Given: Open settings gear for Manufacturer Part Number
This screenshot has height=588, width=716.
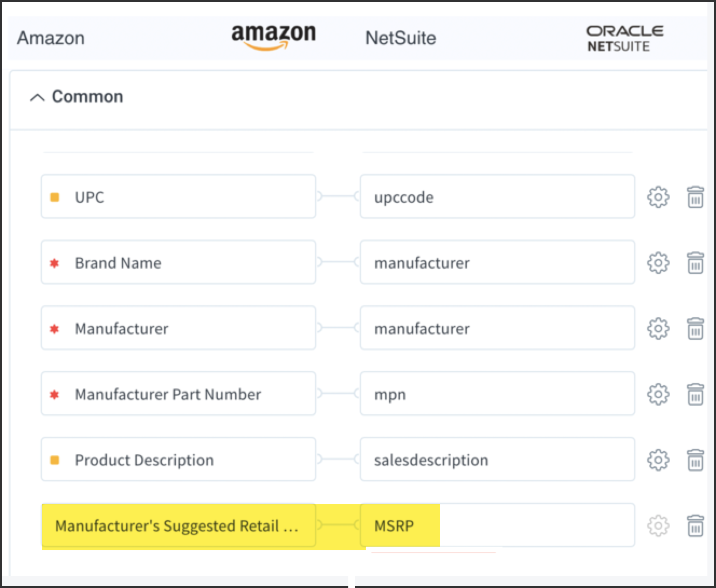Looking at the screenshot, I should coord(658,394).
